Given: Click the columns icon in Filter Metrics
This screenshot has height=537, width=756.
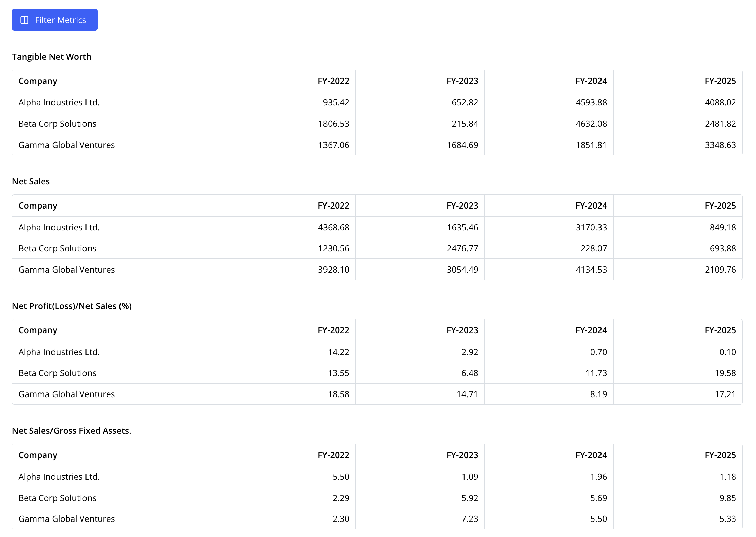Looking at the screenshot, I should pyautogui.click(x=24, y=20).
